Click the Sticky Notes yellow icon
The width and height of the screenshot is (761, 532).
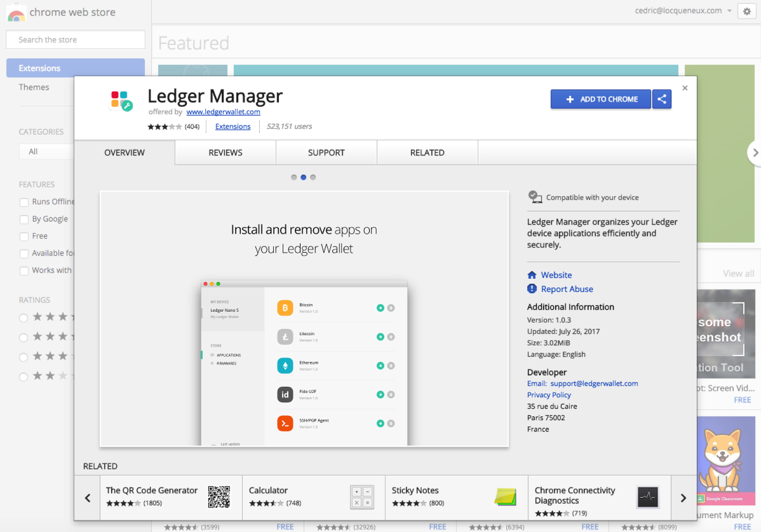click(x=505, y=497)
